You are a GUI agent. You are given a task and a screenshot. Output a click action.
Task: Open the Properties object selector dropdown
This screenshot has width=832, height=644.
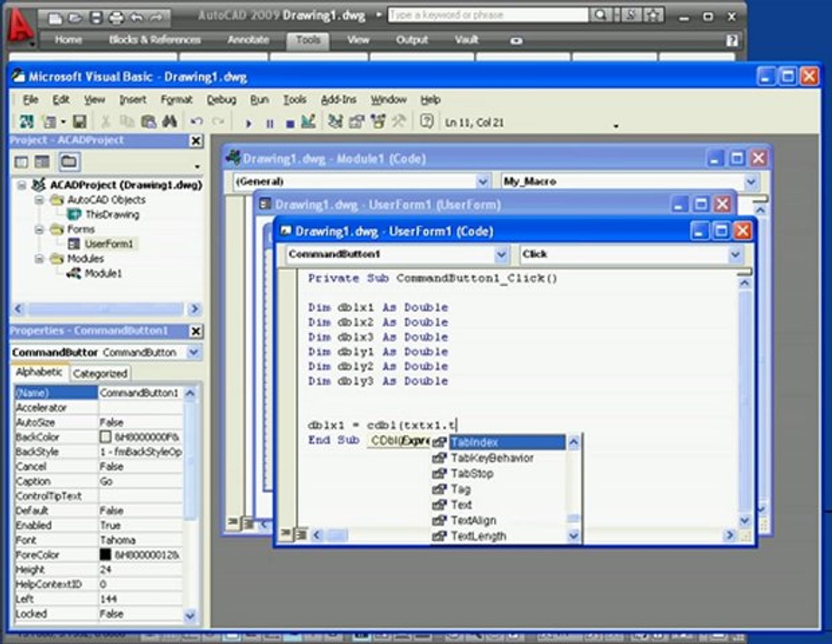(193, 352)
